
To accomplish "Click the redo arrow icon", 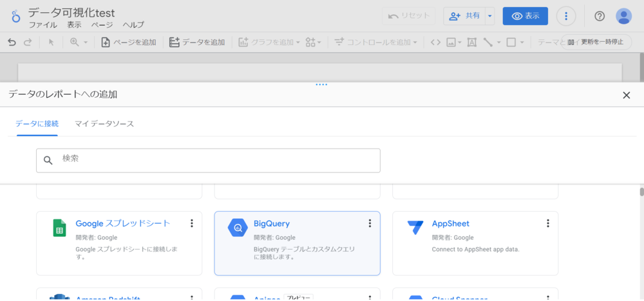I will coord(27,42).
